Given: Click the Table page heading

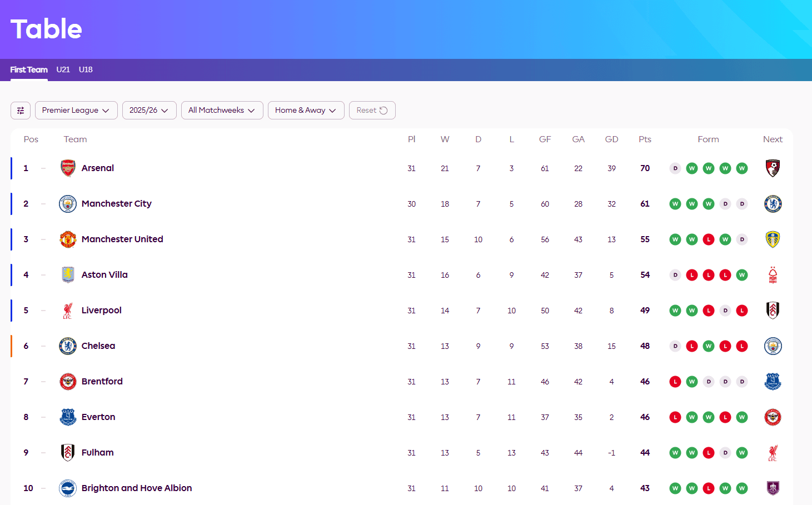Looking at the screenshot, I should tap(46, 29).
